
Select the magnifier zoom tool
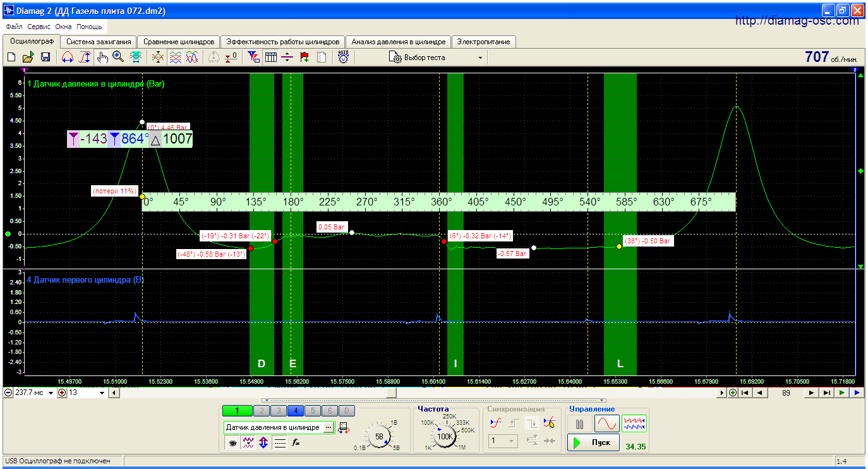(118, 57)
